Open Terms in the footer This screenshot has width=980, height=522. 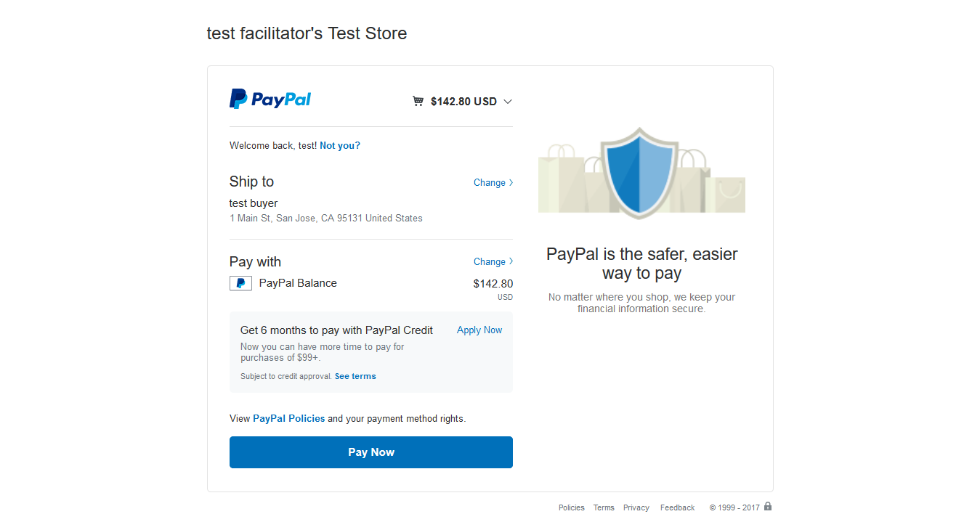coord(604,507)
